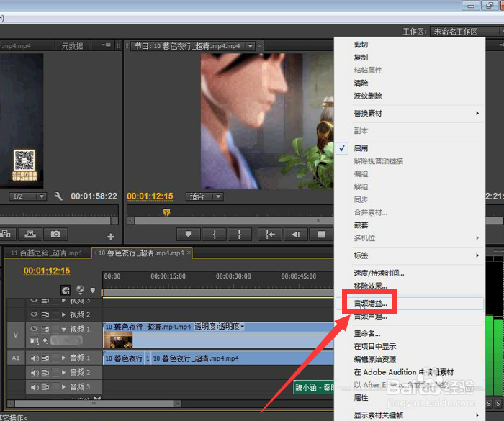Click the timeline Add Marker icon
This screenshot has height=421, width=504.
click(x=93, y=290)
